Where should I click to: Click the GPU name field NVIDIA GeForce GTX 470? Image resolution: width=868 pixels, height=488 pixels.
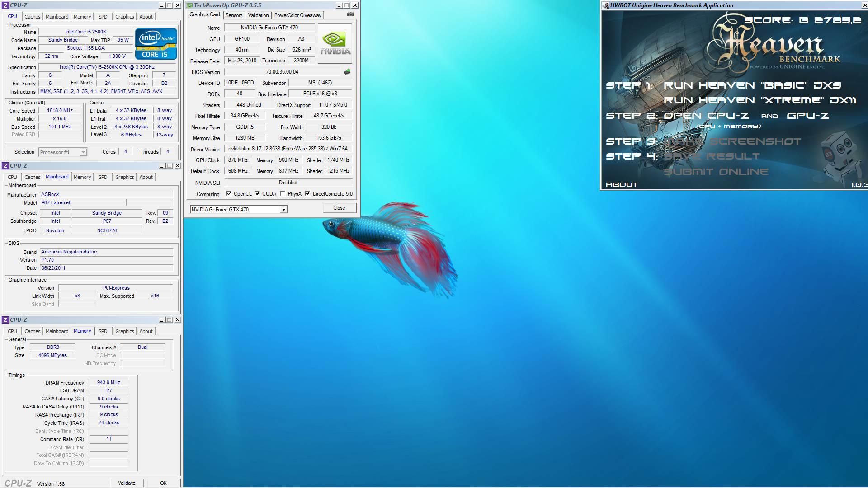269,28
